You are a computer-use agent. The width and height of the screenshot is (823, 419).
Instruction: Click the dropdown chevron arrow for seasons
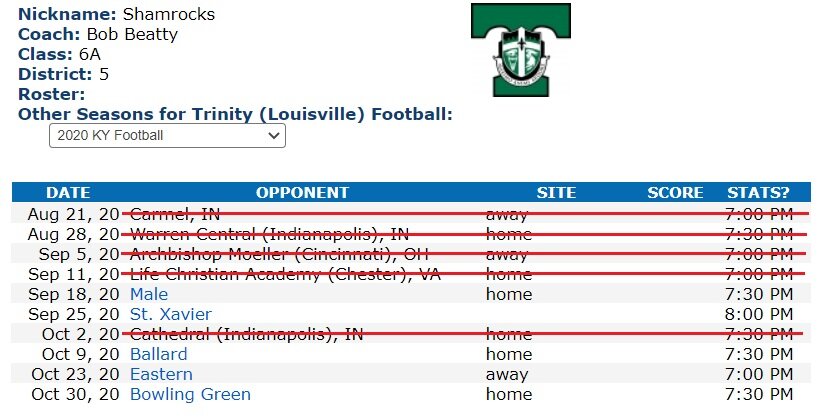(x=273, y=135)
